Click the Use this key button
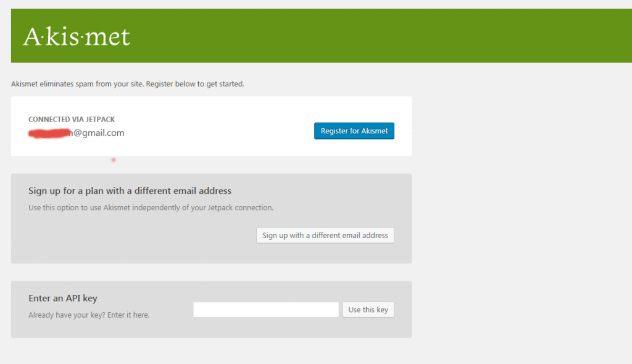The image size is (632, 364). (x=368, y=310)
